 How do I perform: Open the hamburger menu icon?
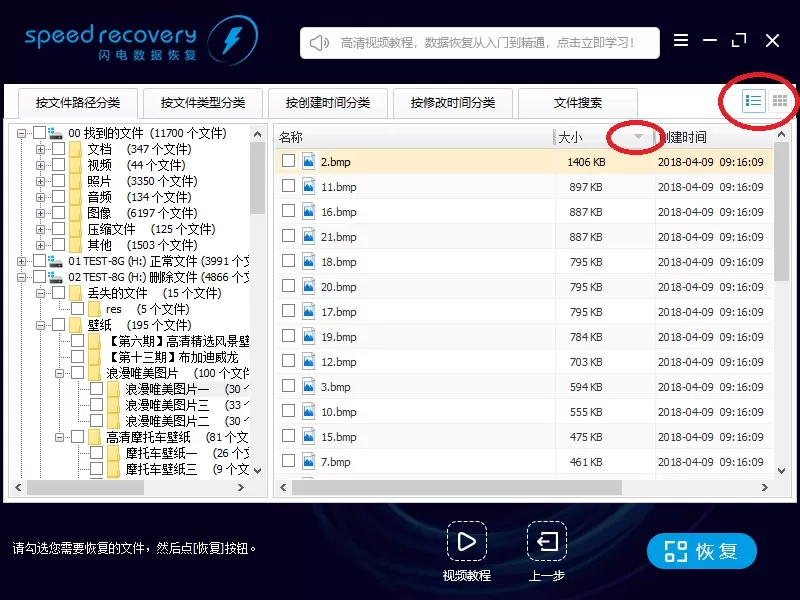point(681,40)
